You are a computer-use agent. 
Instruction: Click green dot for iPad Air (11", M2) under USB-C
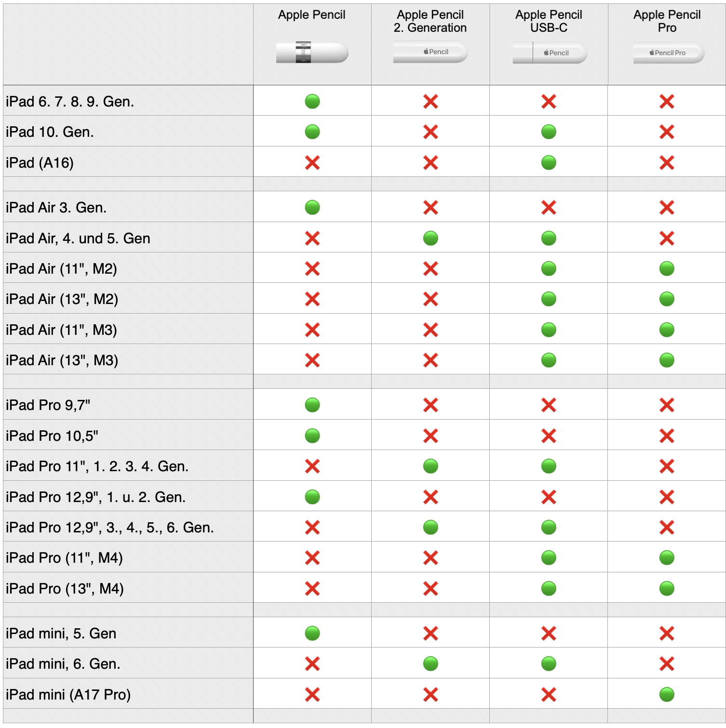click(x=549, y=268)
